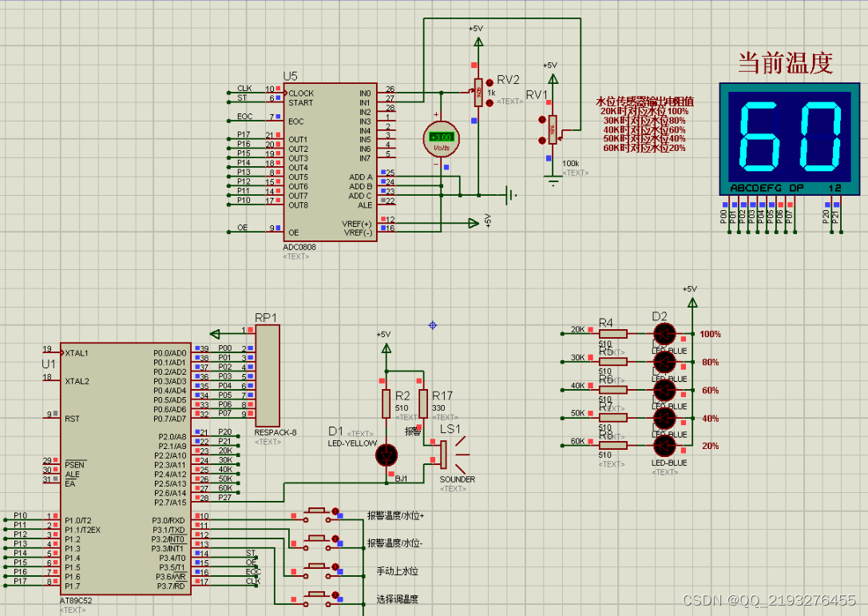Click the note 60K时对应水位20%

644,148
